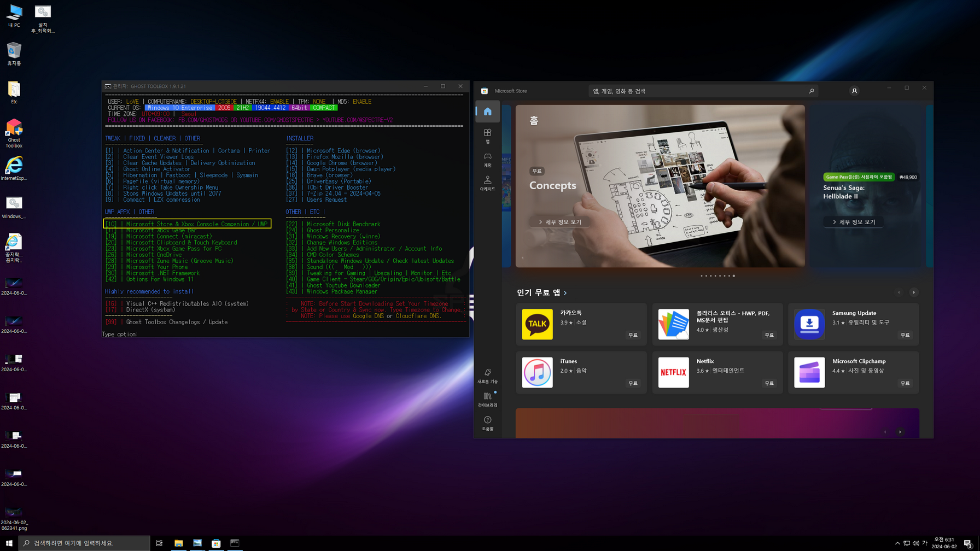
Task: Click option 14 Google Chrome line
Action: 331,163
